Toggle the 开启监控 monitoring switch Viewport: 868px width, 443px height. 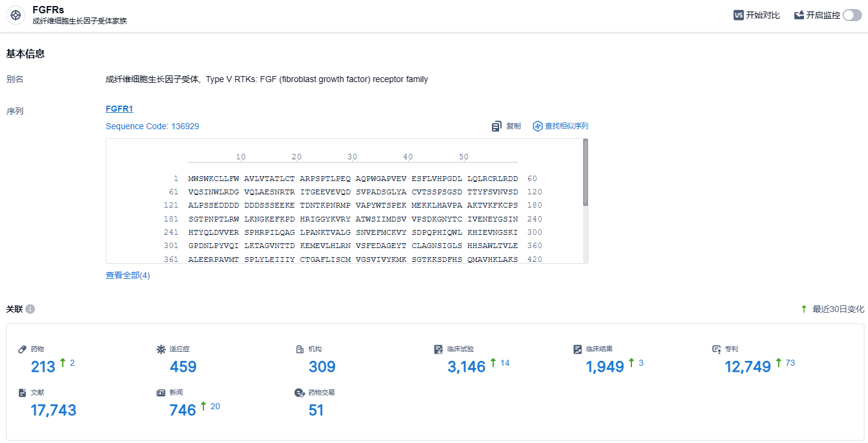(x=852, y=15)
